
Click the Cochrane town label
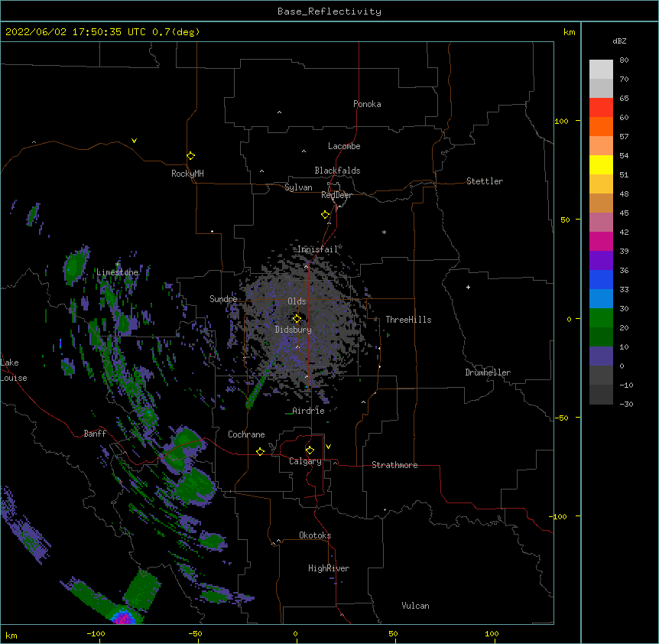[246, 434]
